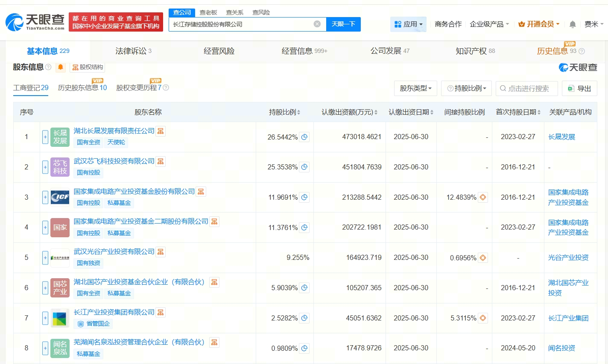Click the help icon beside 股权变更历程
Screen dimensions: 608x364
click(x=166, y=87)
